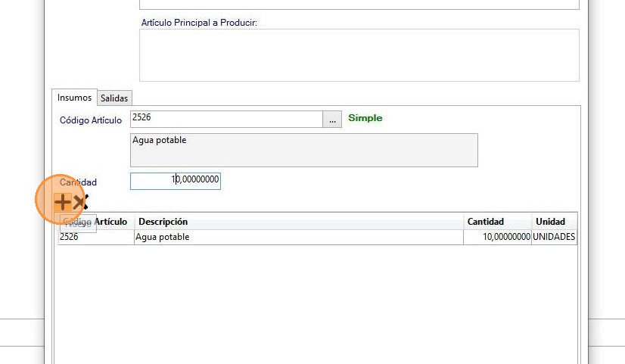The image size is (625, 364).
Task: Click the 10,00000000 quantity cell in grid
Action: point(497,237)
